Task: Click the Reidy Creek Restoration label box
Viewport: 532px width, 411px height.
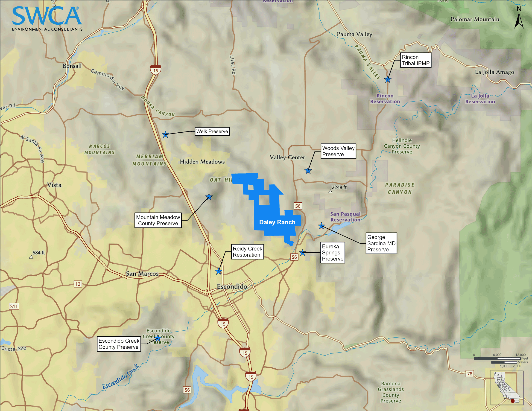Action: click(247, 252)
